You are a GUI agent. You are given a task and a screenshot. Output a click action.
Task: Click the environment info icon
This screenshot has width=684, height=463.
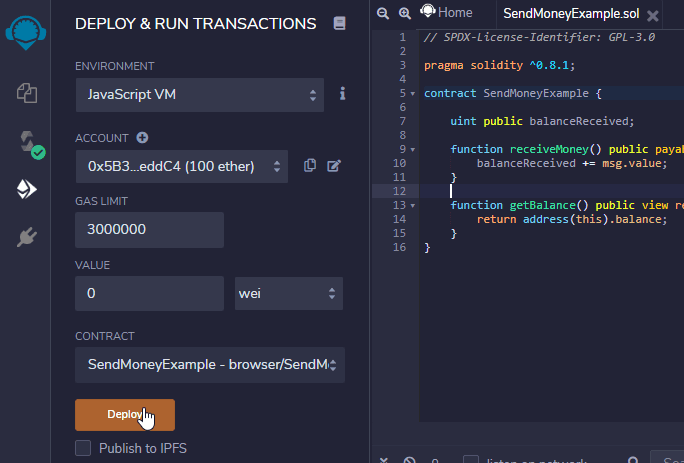tap(342, 93)
